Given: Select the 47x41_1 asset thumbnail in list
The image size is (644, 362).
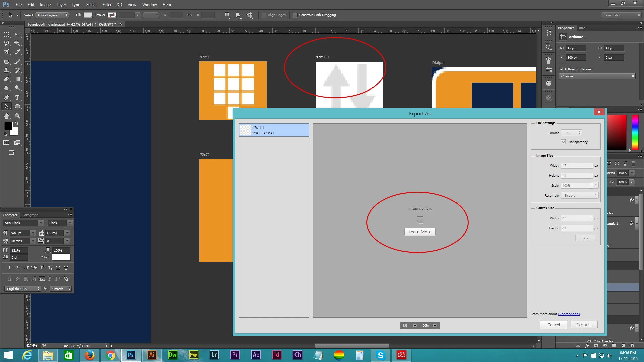Looking at the screenshot, I should coord(246,130).
